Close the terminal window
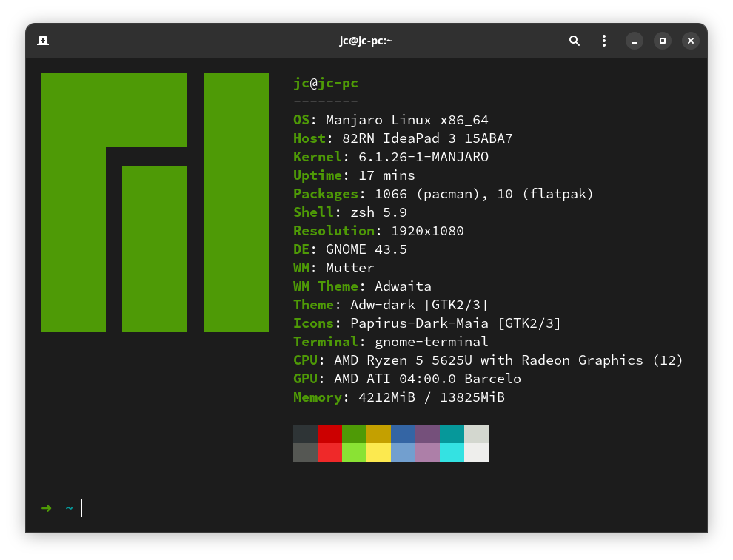Image resolution: width=733 pixels, height=560 pixels. 691,41
